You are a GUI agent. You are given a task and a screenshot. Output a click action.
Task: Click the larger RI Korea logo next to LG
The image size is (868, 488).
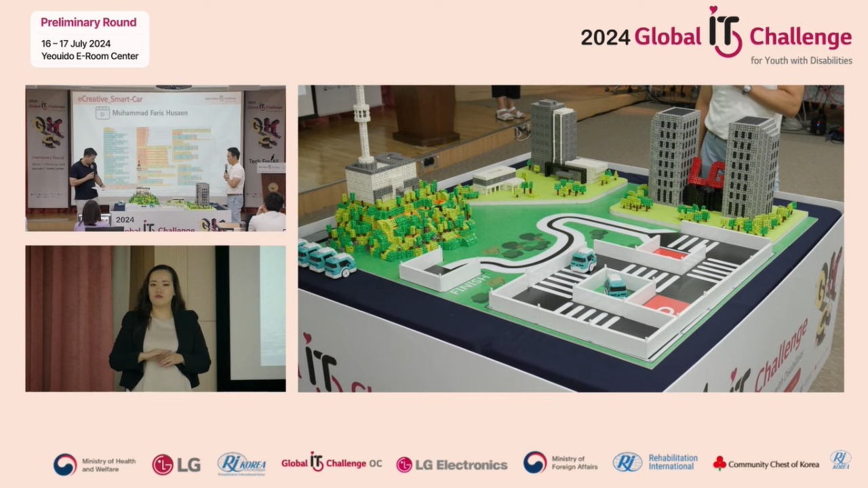(x=241, y=464)
